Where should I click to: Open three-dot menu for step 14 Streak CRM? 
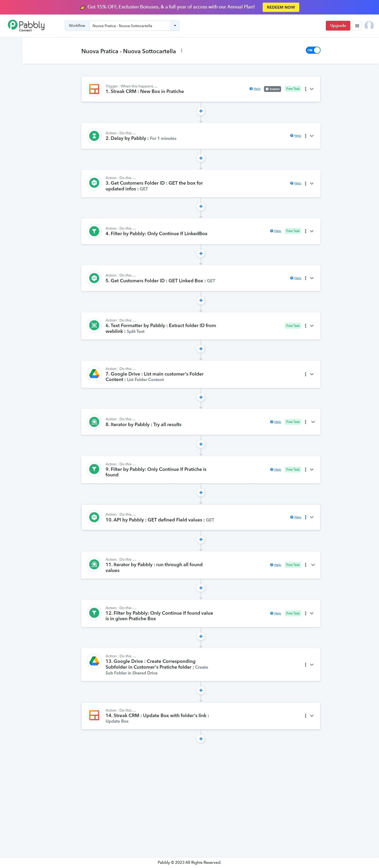(306, 716)
